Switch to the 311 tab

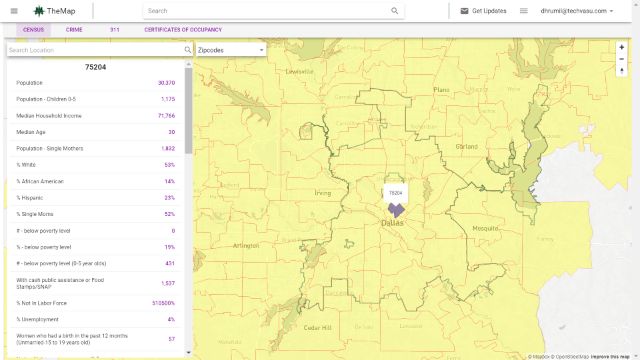point(114,30)
